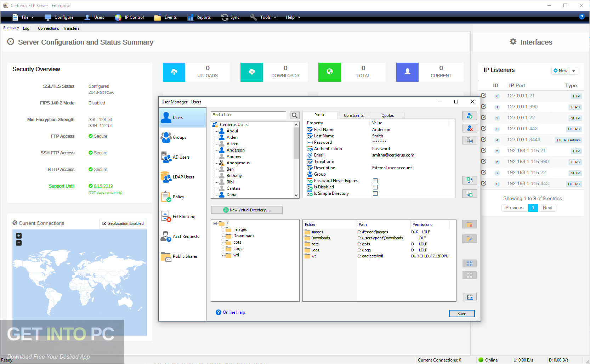The width and height of the screenshot is (590, 364).
Task: Select user Abdul in the list
Action: tap(232, 131)
